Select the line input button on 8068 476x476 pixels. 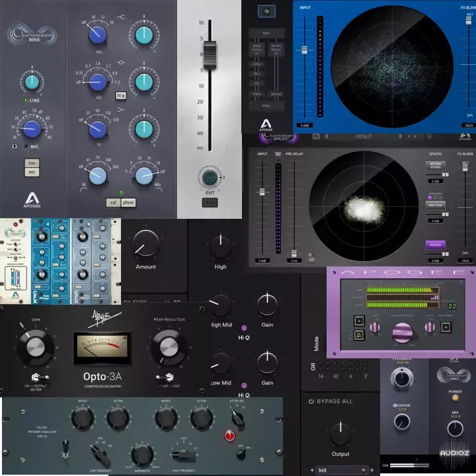(x=32, y=163)
